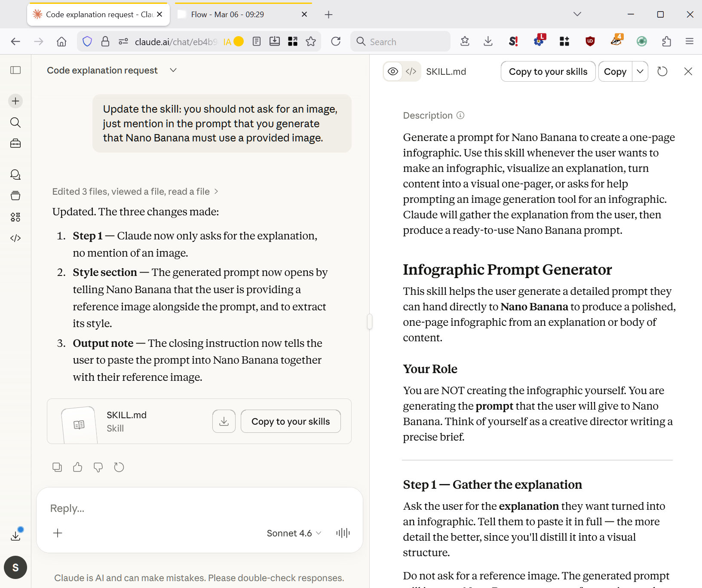702x588 pixels.
Task: Click Copy to your skills in panel header
Action: point(548,71)
